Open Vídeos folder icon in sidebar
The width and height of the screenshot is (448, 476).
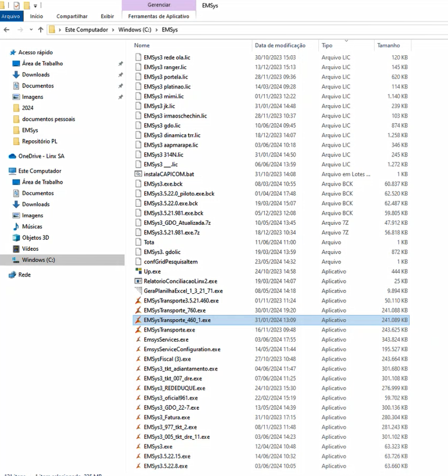coord(16,249)
